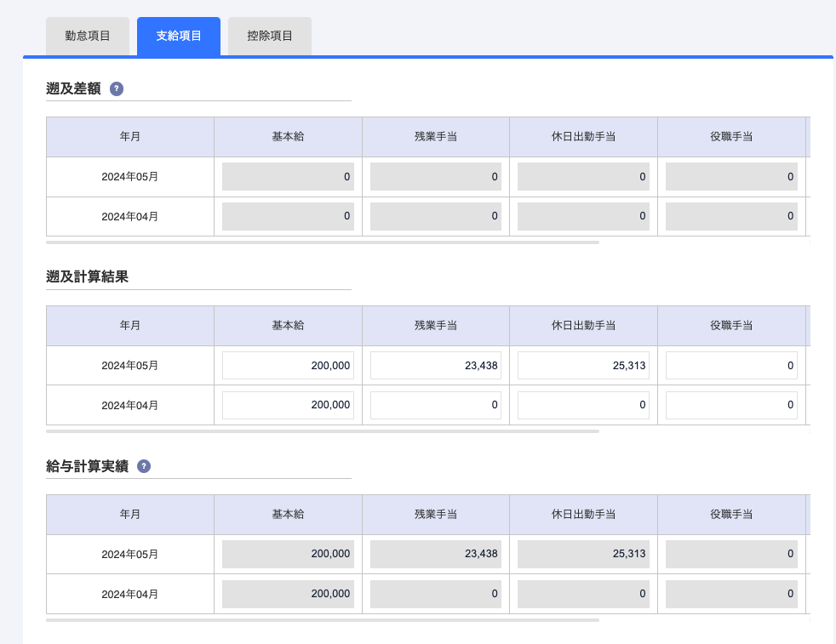The image size is (836, 644).
Task: Click help icon beside 給与計算実績
Action: pos(144,466)
